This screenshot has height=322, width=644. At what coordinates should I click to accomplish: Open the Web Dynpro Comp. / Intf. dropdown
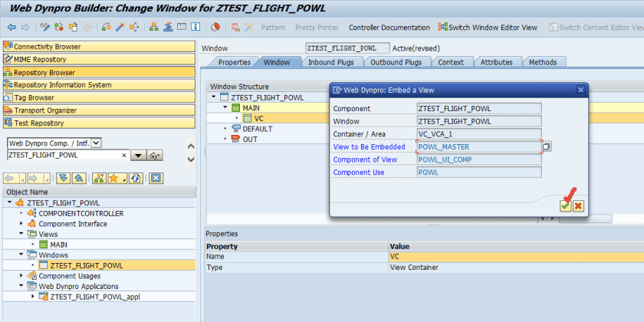96,143
